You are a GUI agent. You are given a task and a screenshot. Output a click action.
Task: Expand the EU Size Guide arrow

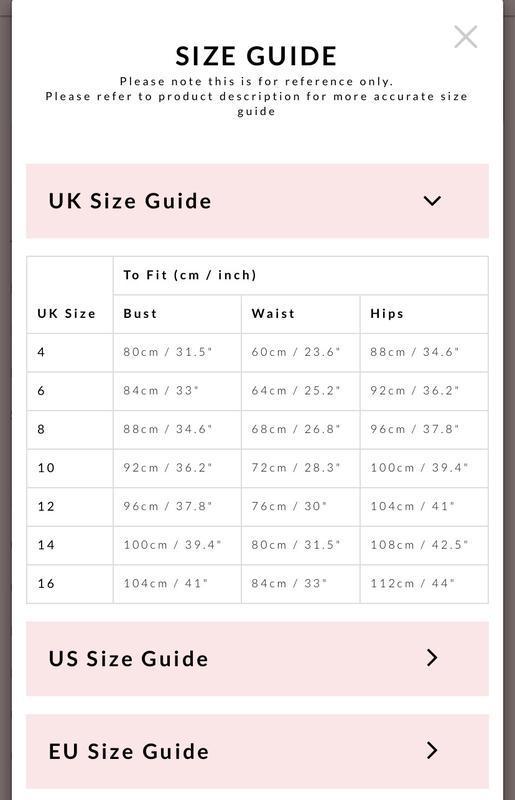pyautogui.click(x=432, y=751)
